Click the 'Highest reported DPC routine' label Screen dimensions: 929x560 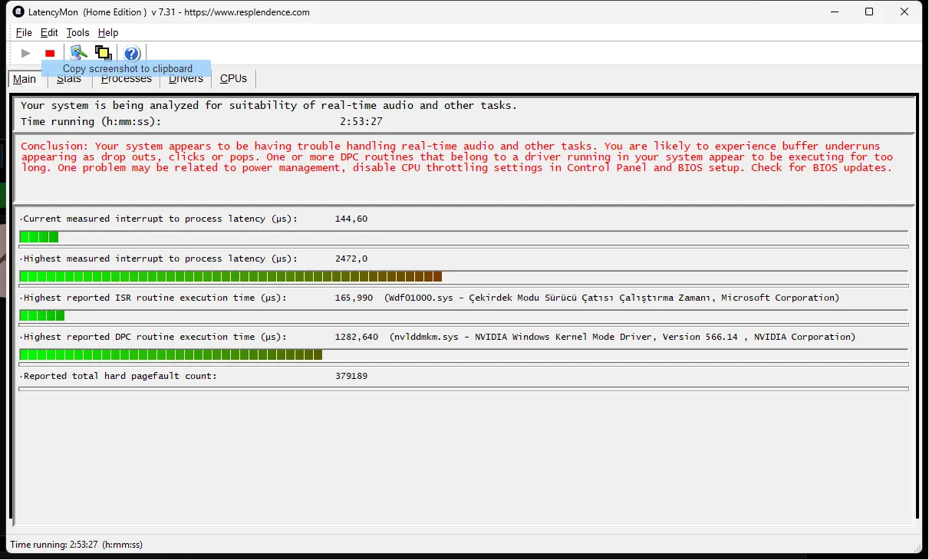(153, 337)
